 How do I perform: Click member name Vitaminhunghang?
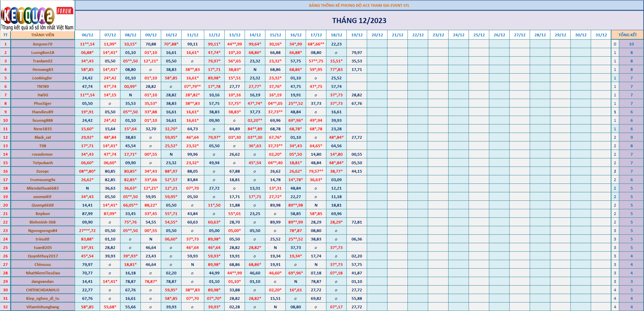[x=42, y=307]
